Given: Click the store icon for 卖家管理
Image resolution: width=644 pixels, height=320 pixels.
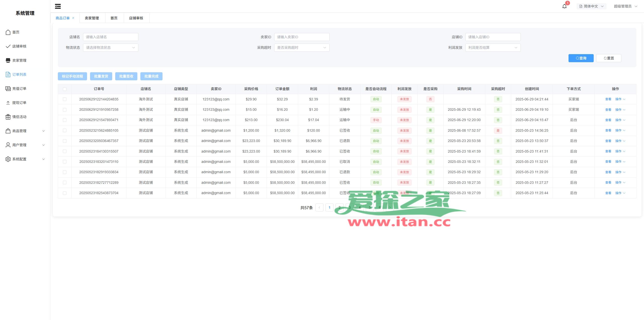Looking at the screenshot, I should pos(8,60).
